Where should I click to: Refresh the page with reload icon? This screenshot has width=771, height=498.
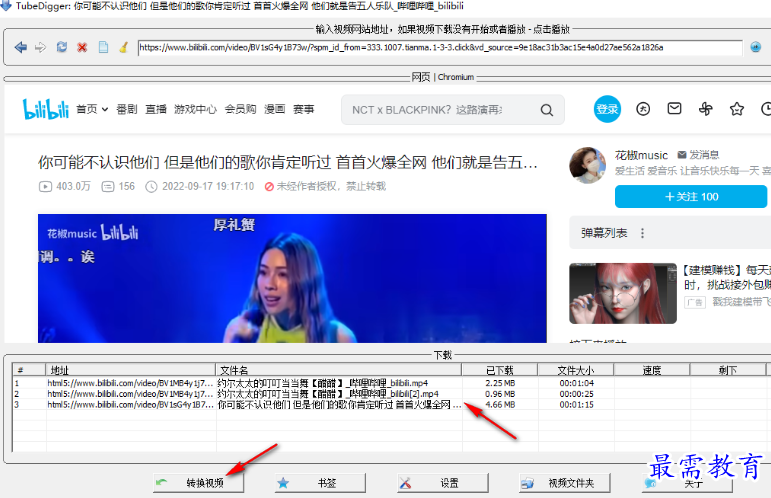tap(61, 47)
